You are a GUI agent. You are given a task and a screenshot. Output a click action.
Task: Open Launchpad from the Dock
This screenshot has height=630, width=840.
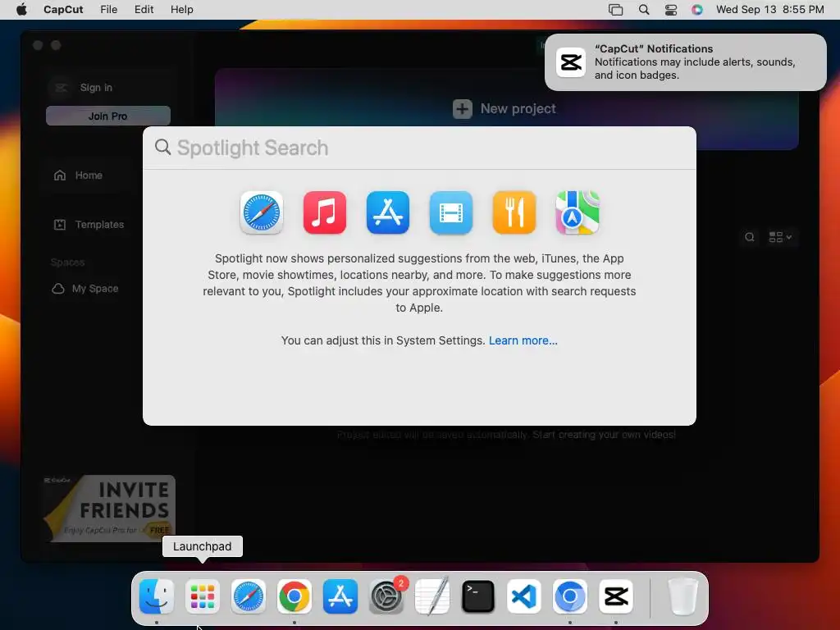pyautogui.click(x=203, y=596)
